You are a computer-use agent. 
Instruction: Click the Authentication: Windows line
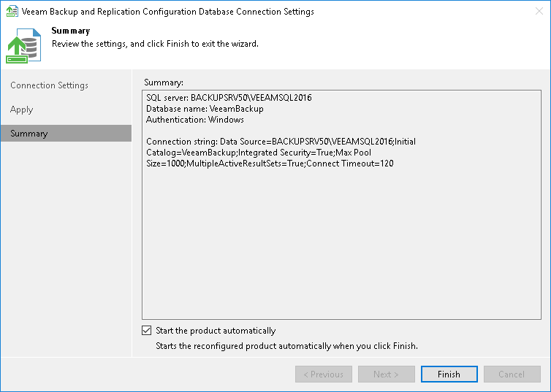click(194, 120)
